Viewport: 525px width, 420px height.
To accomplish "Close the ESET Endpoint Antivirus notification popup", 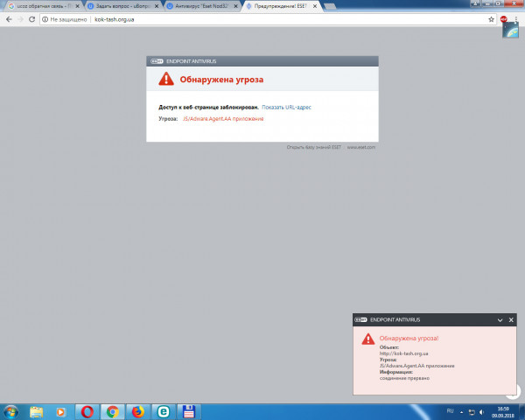I will (511, 320).
